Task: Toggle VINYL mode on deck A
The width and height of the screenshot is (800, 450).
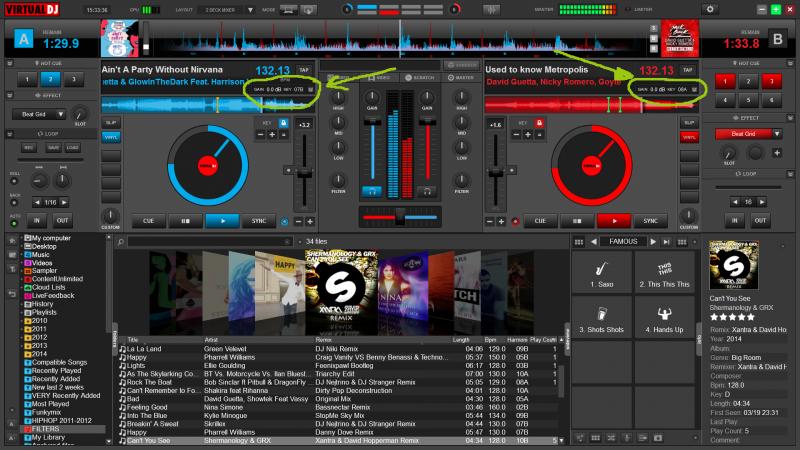Action: (113, 135)
